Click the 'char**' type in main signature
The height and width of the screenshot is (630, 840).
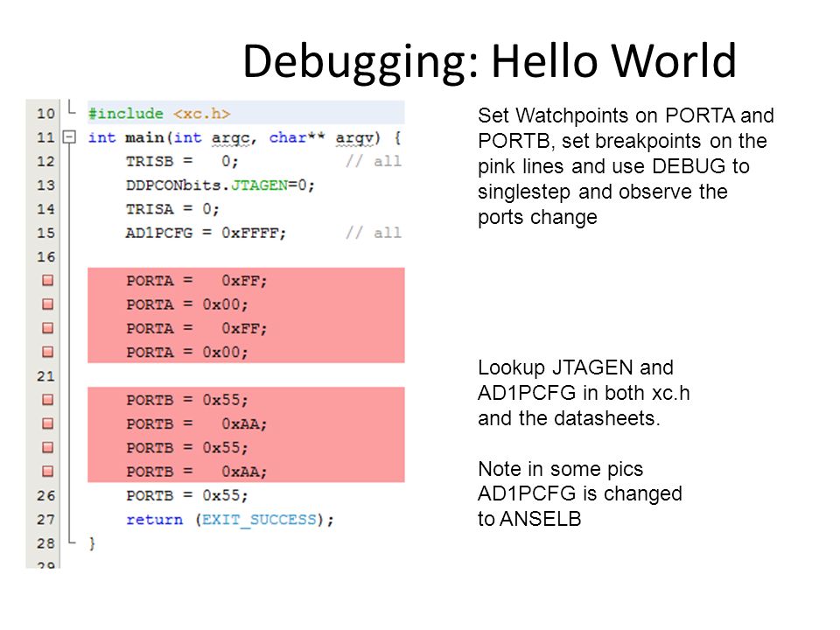[297, 137]
